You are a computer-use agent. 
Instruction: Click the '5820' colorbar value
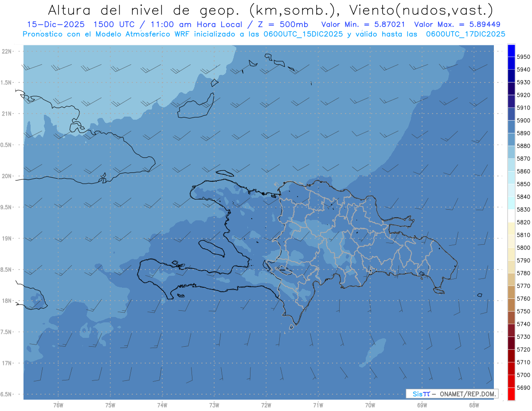tap(523, 222)
